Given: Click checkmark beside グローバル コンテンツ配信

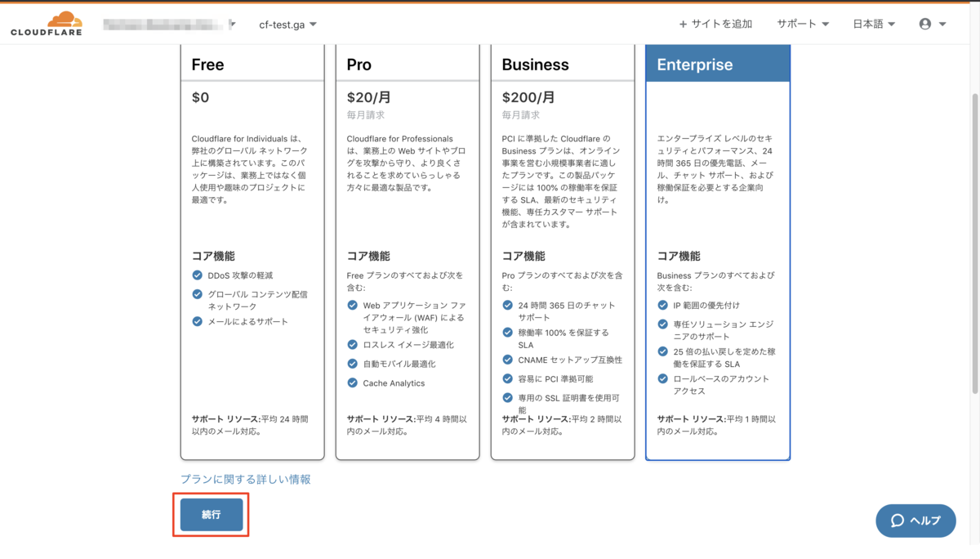Looking at the screenshot, I should 197,293.
